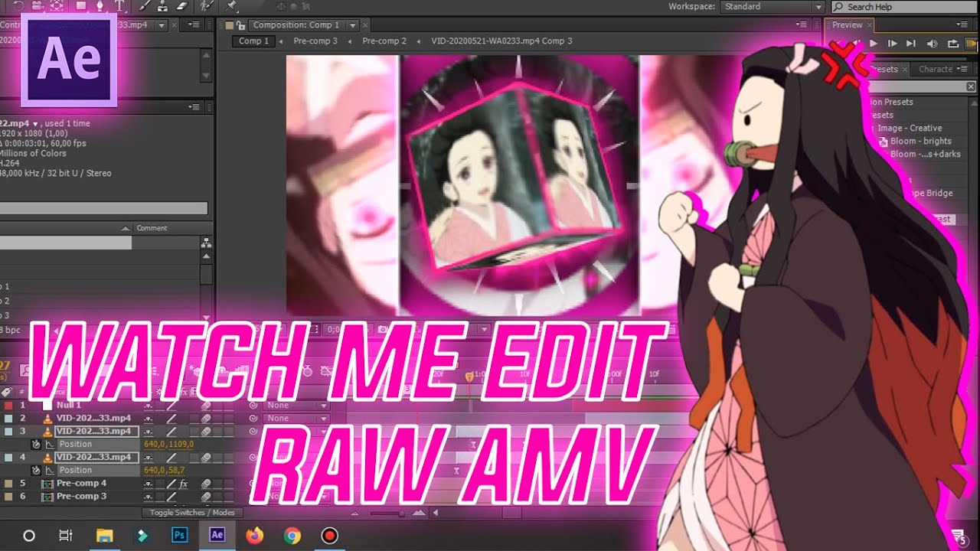Click the scroll-up arrow in Effect Controls
This screenshot has height=551, width=980.
(206, 55)
